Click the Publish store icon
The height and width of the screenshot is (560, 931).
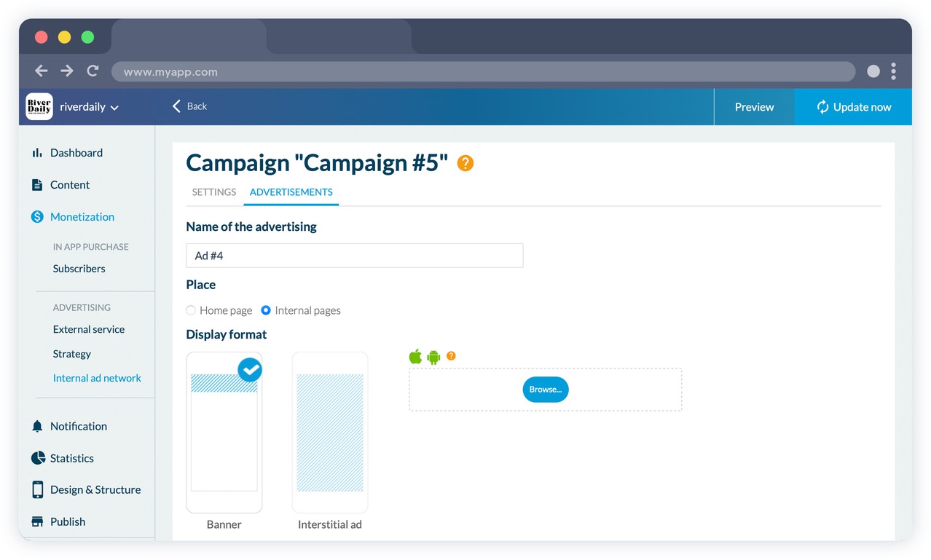(37, 521)
